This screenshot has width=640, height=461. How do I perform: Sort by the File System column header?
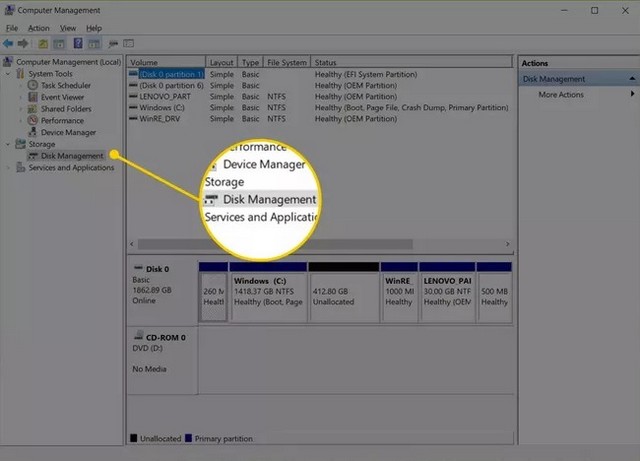[x=286, y=62]
